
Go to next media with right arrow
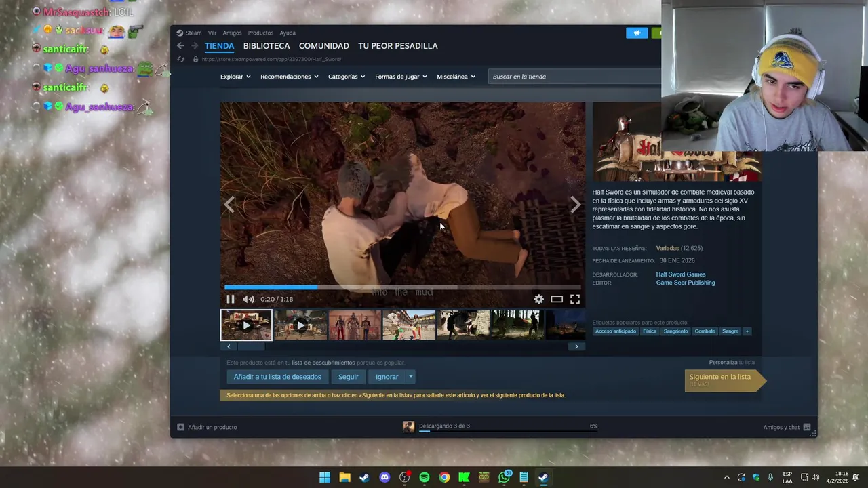coord(575,204)
